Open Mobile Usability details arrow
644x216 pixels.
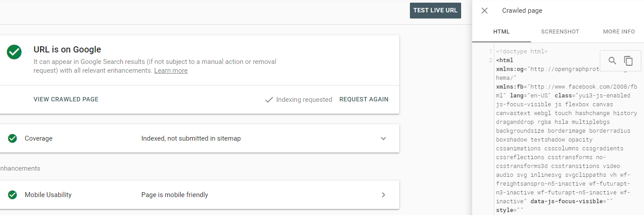[x=383, y=195]
